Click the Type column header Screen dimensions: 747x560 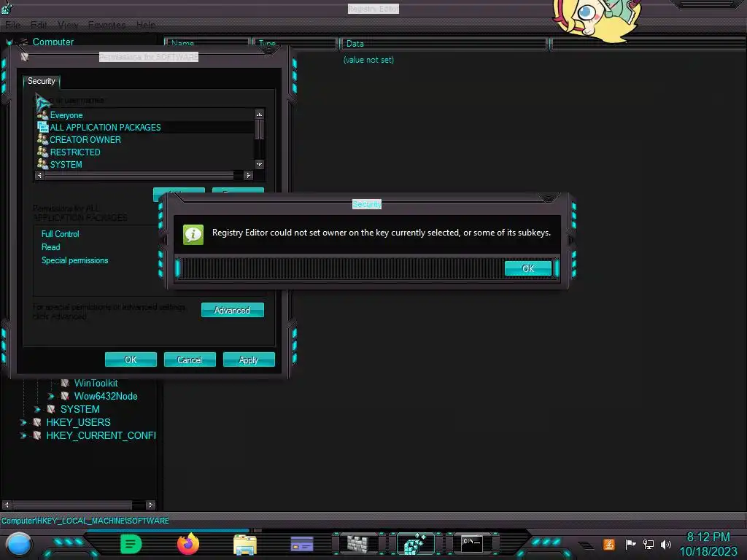[x=295, y=43]
